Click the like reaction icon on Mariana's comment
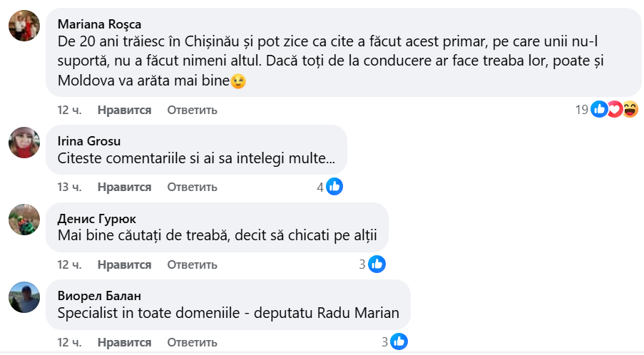The width and height of the screenshot is (644, 355). [599, 110]
